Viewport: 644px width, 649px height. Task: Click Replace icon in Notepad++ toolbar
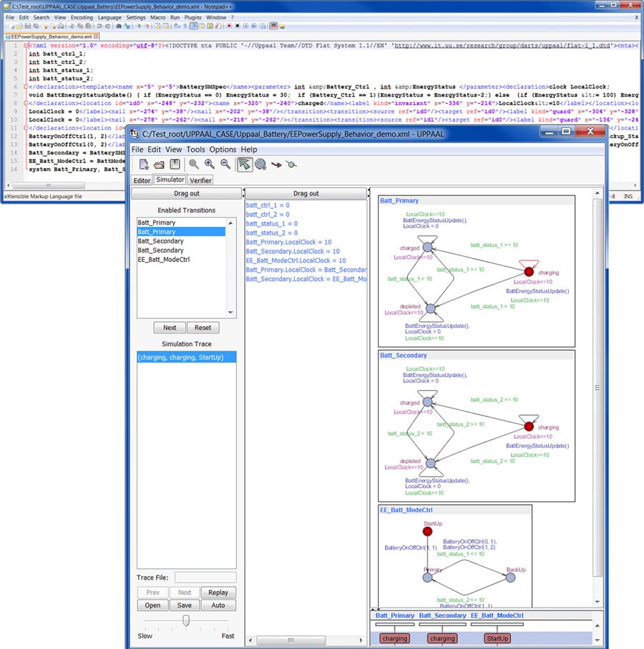[127, 26]
